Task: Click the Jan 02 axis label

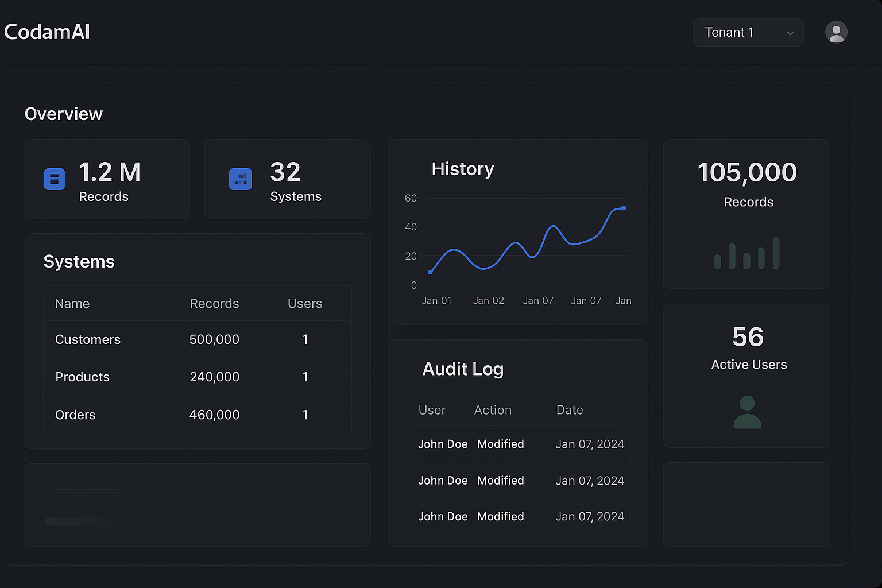Action: [x=489, y=300]
